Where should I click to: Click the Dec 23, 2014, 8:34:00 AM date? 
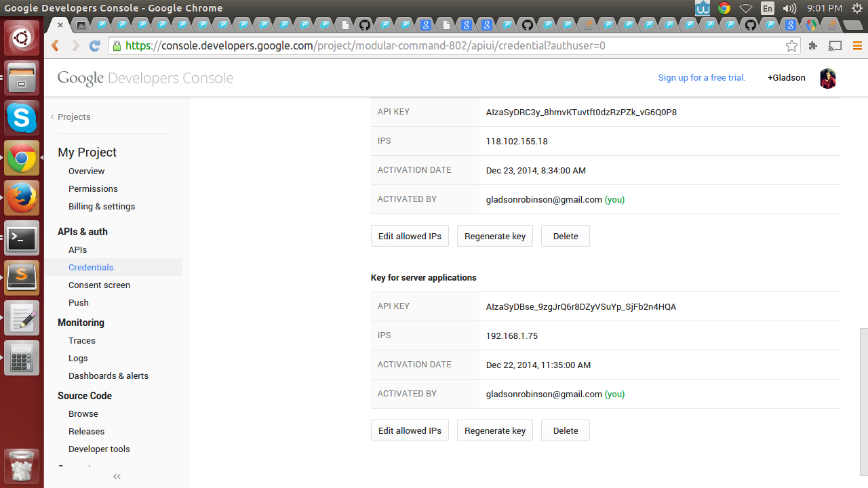(536, 170)
